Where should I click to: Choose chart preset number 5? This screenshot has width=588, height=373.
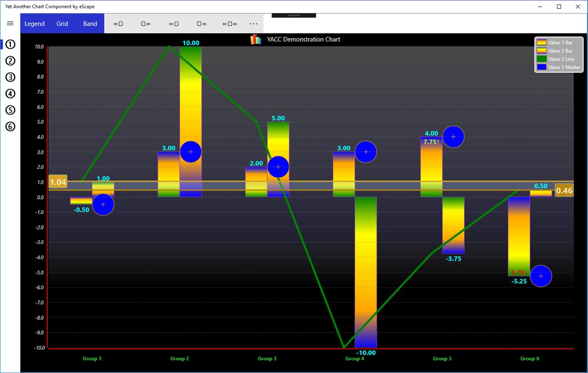[10, 110]
